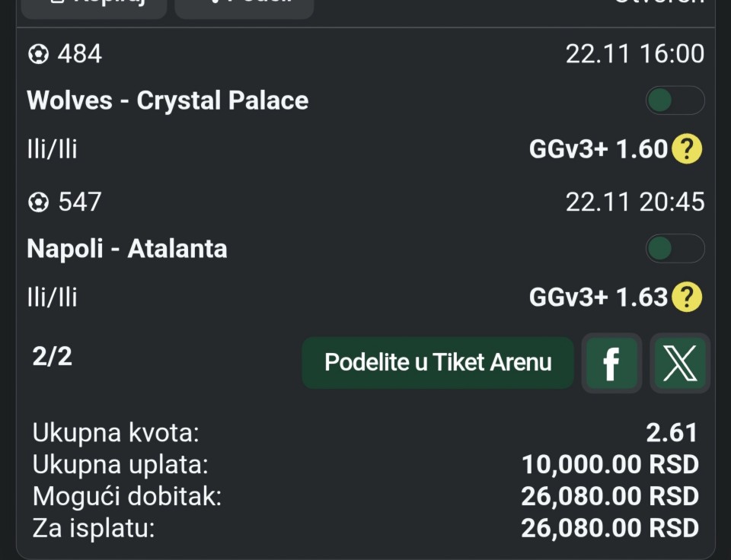Share ticket on X (Twitter)
The height and width of the screenshot is (560, 731).
pos(679,364)
